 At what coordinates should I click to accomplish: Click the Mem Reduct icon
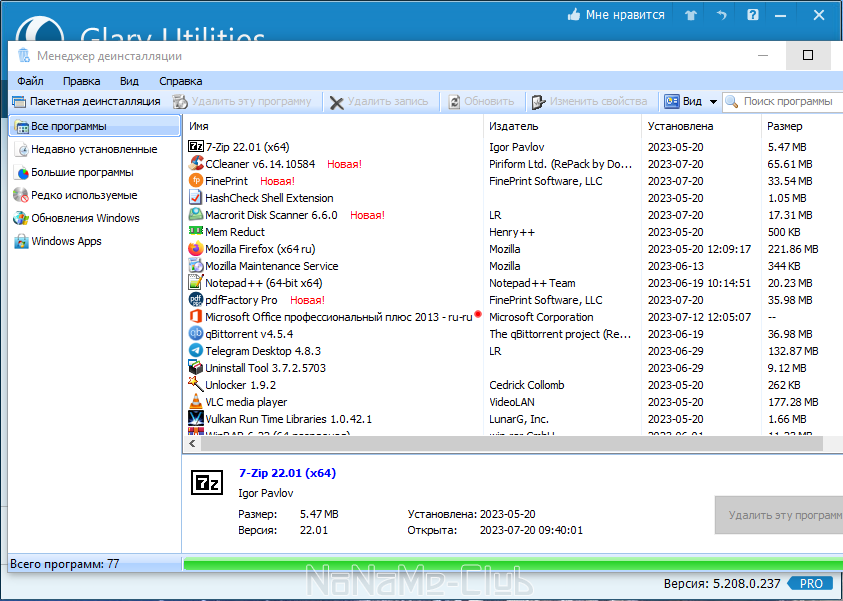click(196, 231)
